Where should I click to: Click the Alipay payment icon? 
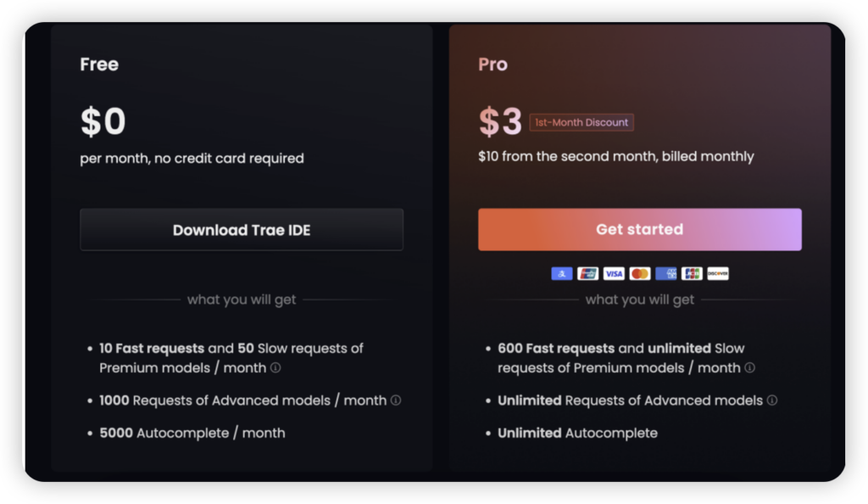(x=561, y=273)
